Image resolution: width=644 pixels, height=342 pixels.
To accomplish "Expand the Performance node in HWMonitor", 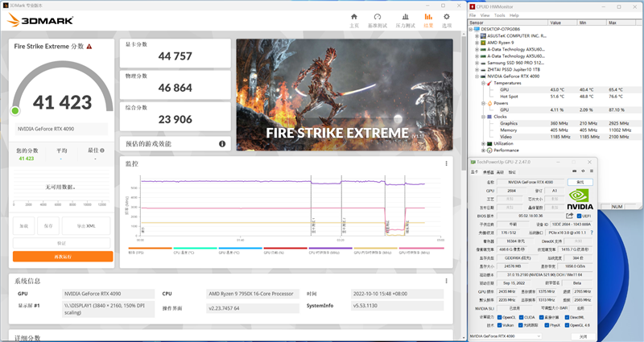I will tap(484, 150).
